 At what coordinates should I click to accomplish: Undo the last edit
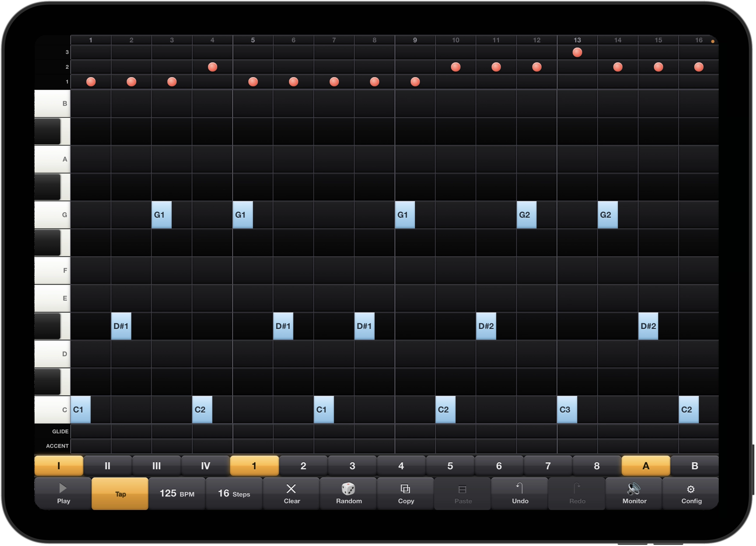(x=520, y=494)
